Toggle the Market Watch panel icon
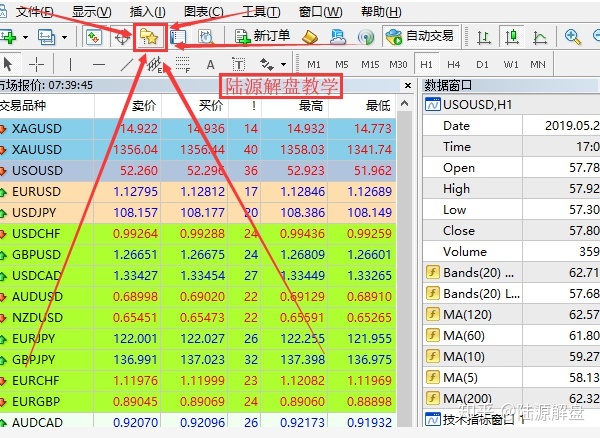This screenshot has width=600, height=438. pyautogui.click(x=94, y=37)
